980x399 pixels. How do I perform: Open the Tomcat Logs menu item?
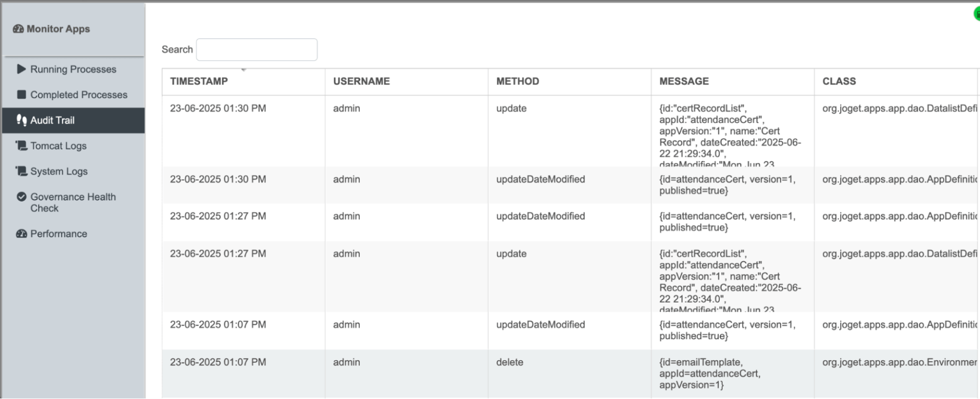[58, 146]
